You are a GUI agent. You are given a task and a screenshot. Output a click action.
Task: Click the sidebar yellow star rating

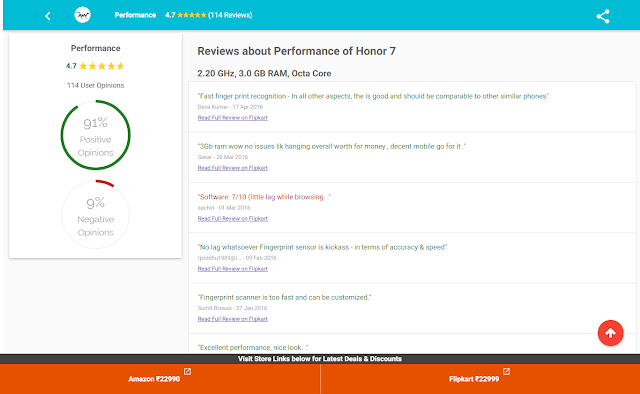pos(101,66)
